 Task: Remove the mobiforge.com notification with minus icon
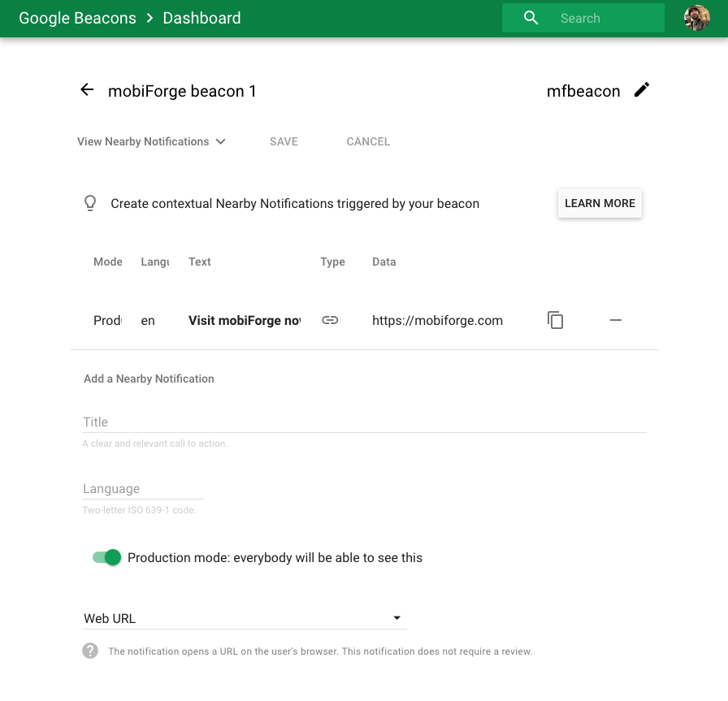616,320
